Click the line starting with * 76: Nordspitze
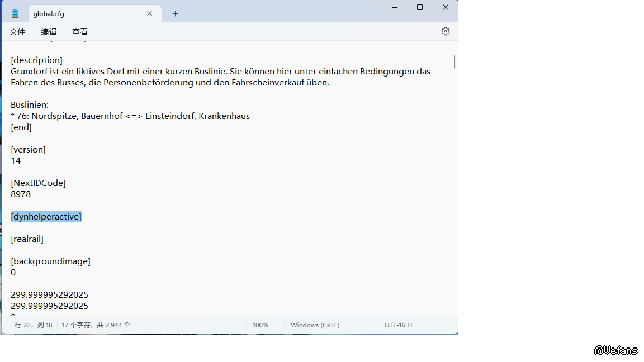 tap(130, 116)
